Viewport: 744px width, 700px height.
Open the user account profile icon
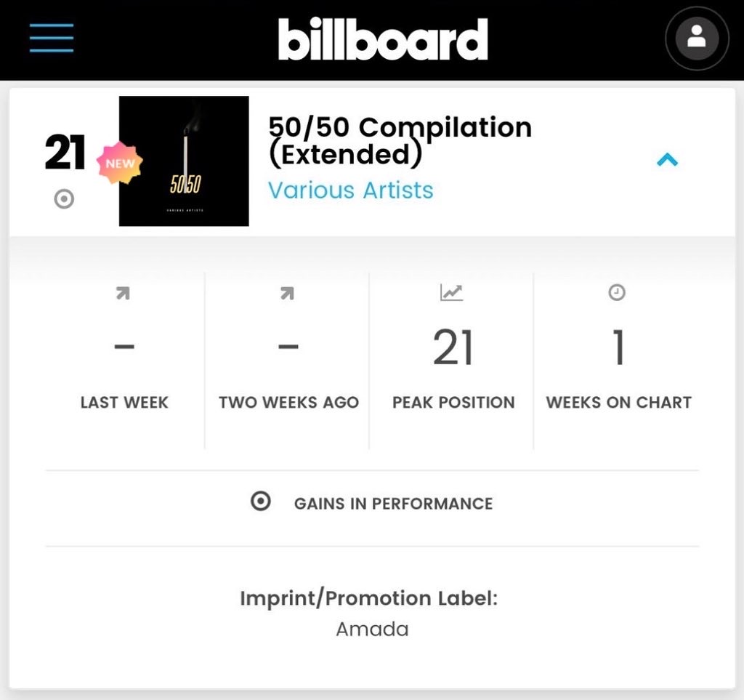(x=697, y=39)
